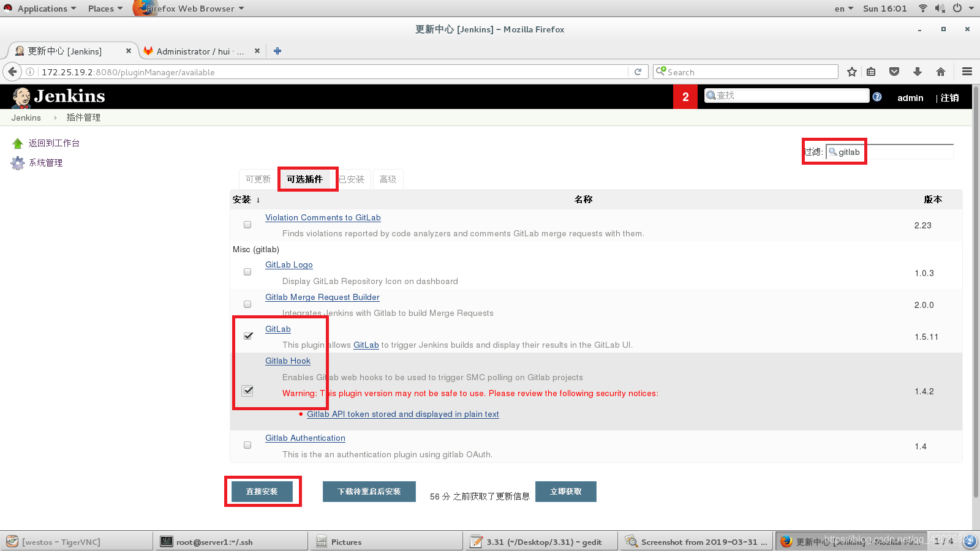Image resolution: width=980 pixels, height=551 pixels.
Task: Sort by the 安装 column arrow
Action: pyautogui.click(x=258, y=200)
